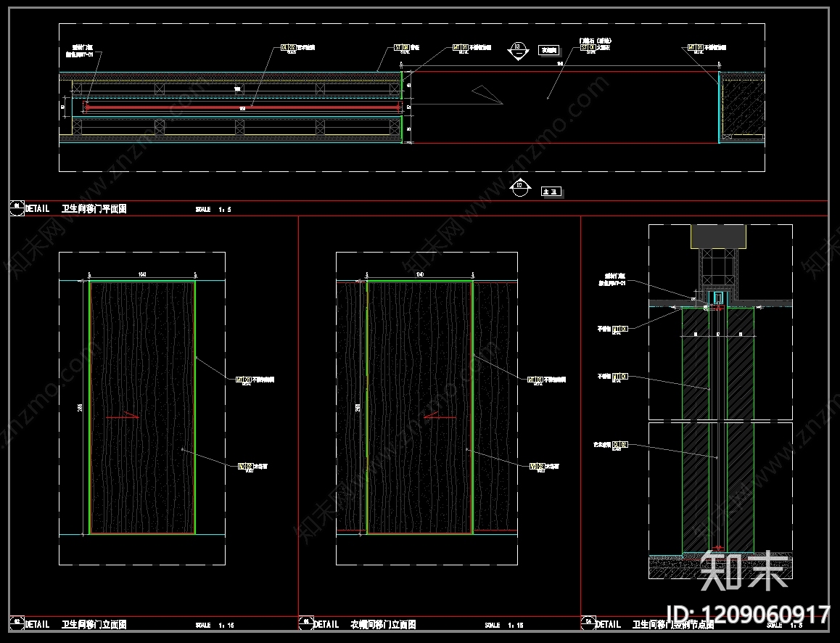Screen dimensions: 840x643
Task: Select the door swing triangle in plan view
Action: pos(487,94)
